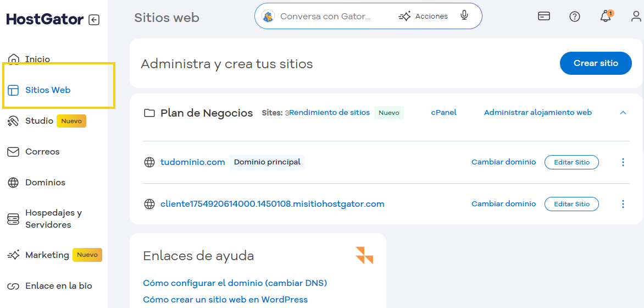Screen dimensions: 644x308
Task: Open Marketing in the sidebar
Action: tap(47, 255)
